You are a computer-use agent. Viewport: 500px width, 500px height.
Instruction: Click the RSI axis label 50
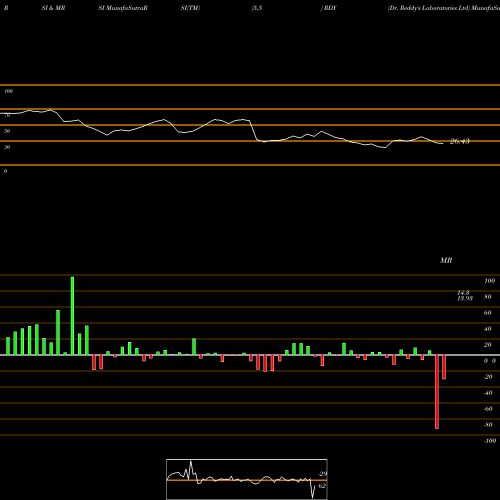pos(7,131)
